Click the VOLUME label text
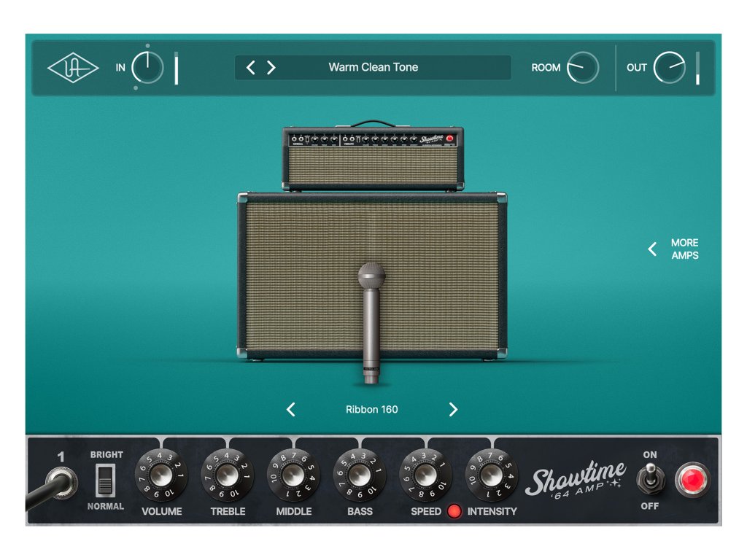 (x=161, y=511)
